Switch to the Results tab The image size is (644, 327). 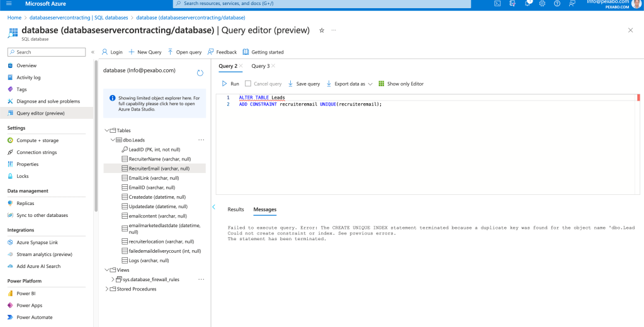pos(235,209)
